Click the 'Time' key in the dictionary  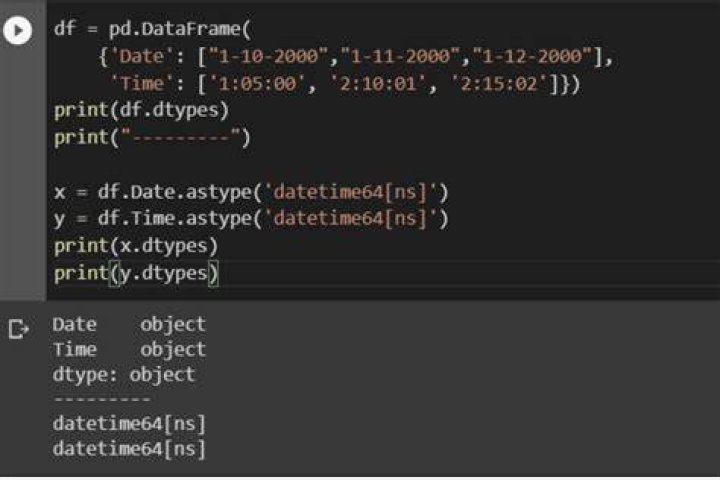click(x=142, y=84)
